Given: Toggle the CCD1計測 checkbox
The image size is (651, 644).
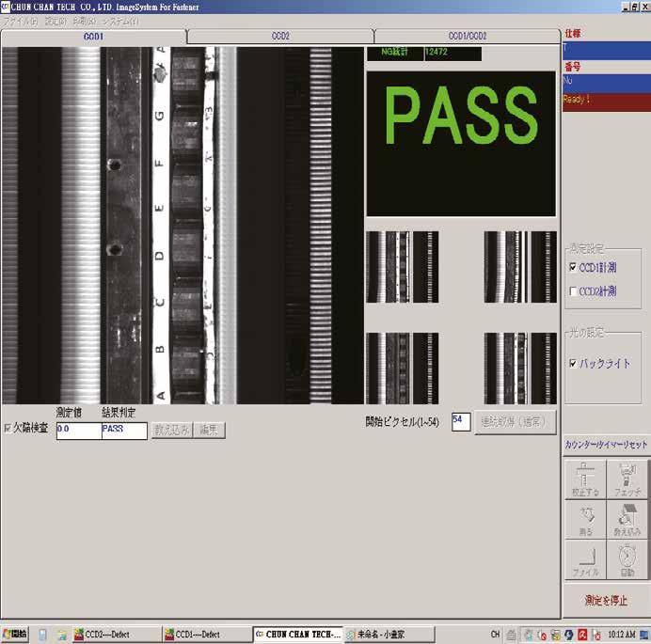Looking at the screenshot, I should pyautogui.click(x=573, y=267).
